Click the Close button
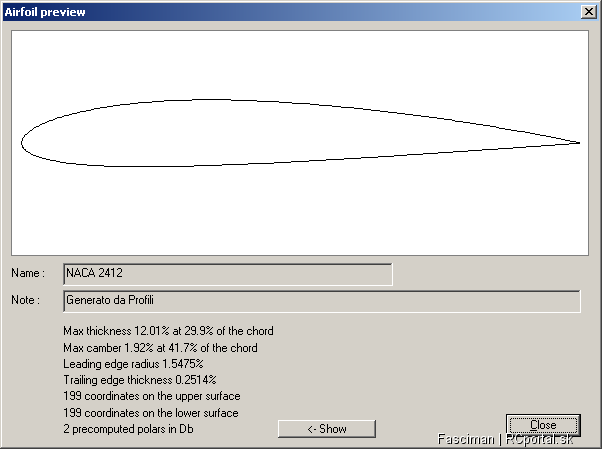This screenshot has height=449, width=602. tap(543, 425)
